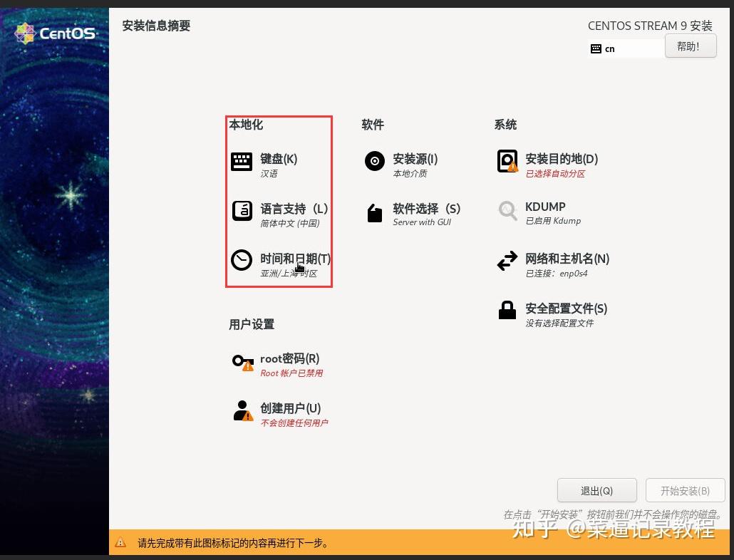The width and height of the screenshot is (734, 560).
Task: Click the root密码 key icon
Action: [242, 362]
